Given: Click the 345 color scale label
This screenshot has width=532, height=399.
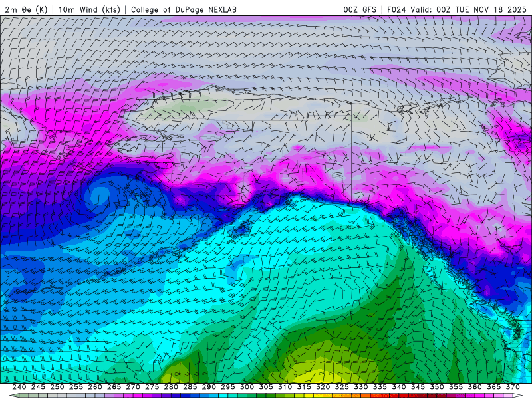Looking at the screenshot, I should [418, 387].
